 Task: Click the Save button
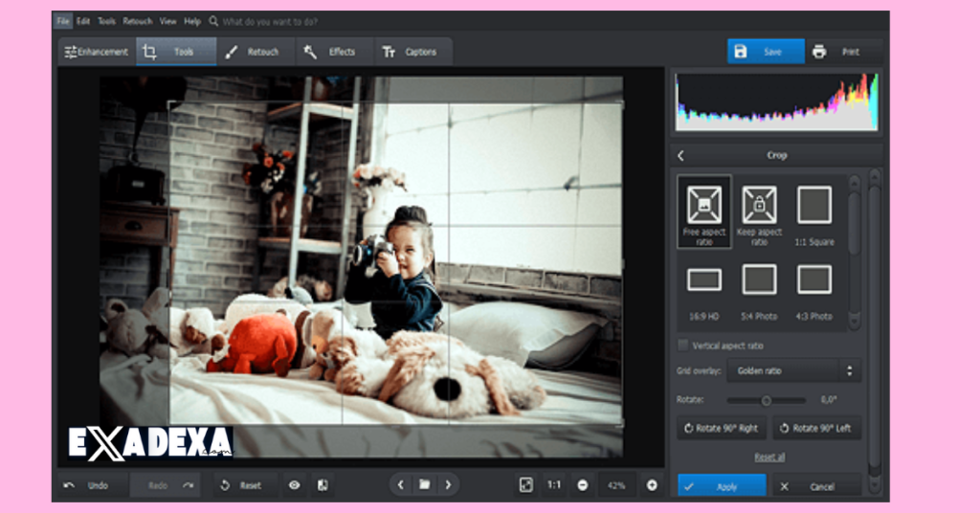(766, 52)
